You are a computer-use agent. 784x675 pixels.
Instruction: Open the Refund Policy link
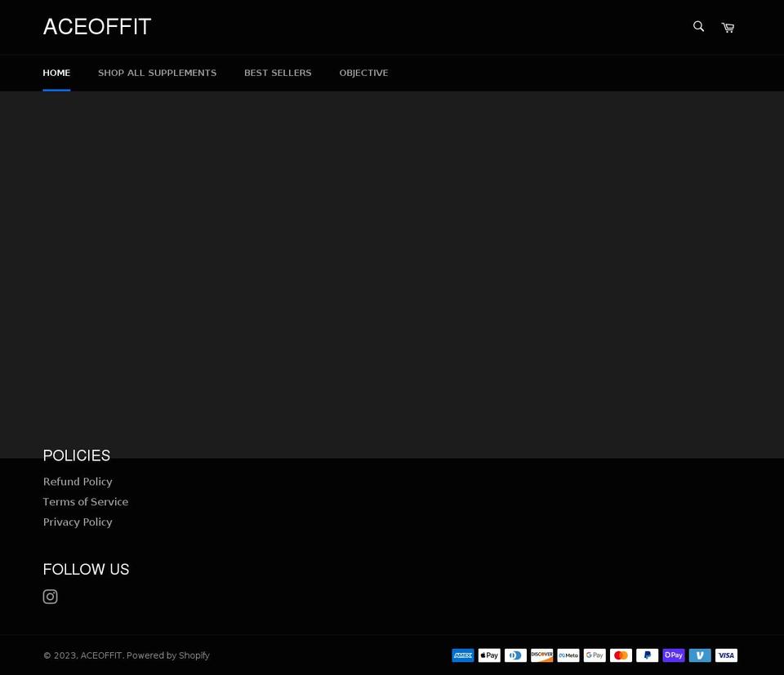78,482
